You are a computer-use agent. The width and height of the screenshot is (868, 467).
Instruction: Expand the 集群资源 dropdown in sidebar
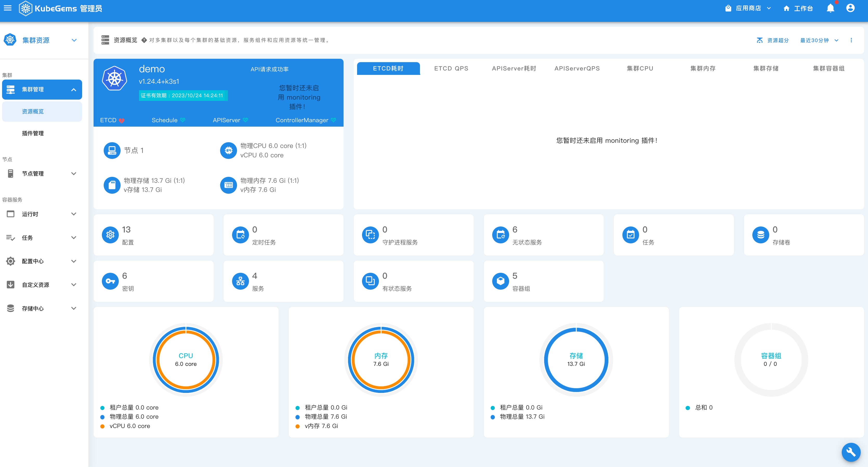click(x=74, y=40)
